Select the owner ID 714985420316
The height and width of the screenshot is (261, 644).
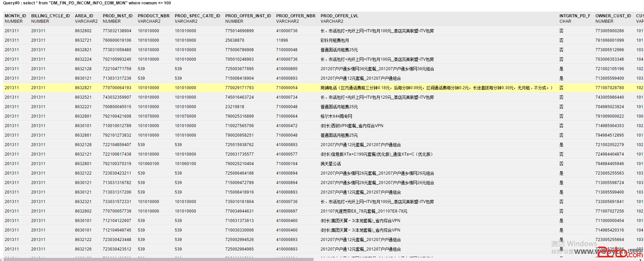(610, 230)
